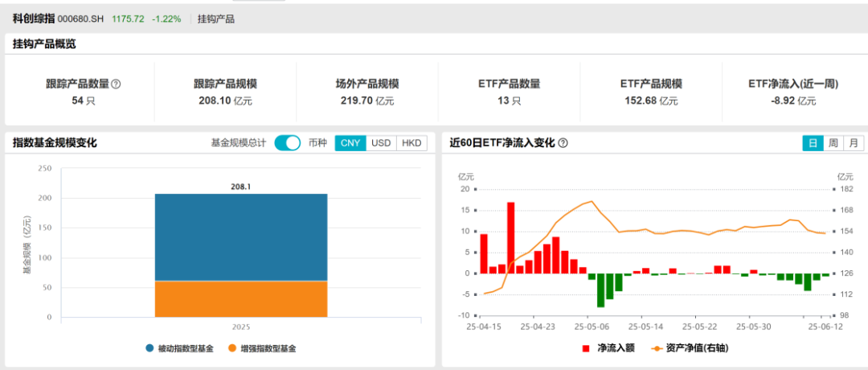The image size is (868, 370).
Task: Switch currency to USD
Action: (x=381, y=143)
